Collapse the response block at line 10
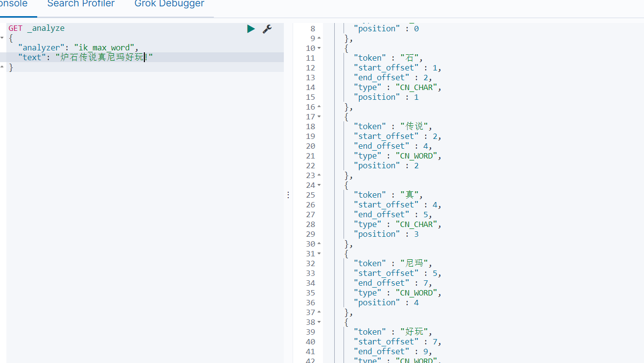This screenshot has height=363, width=644. [319, 48]
